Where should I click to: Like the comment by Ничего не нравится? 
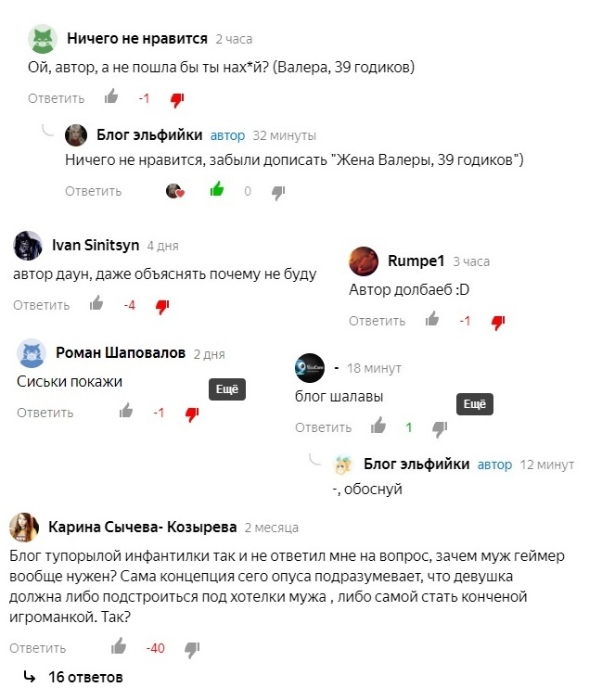(111, 96)
